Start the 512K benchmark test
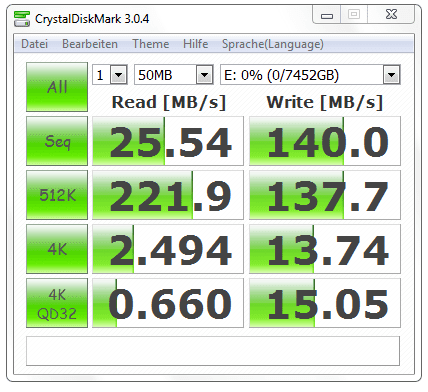Image resolution: width=428 pixels, height=392 pixels. point(57,195)
